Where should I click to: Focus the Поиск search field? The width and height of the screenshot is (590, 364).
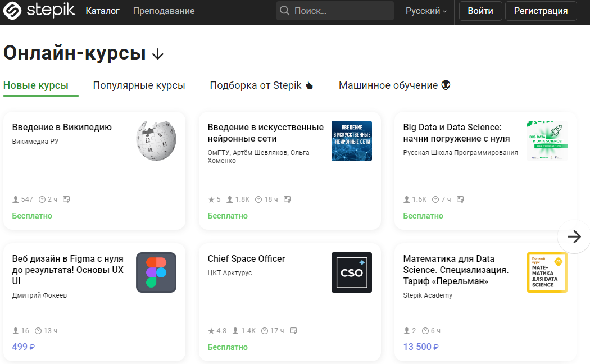335,11
